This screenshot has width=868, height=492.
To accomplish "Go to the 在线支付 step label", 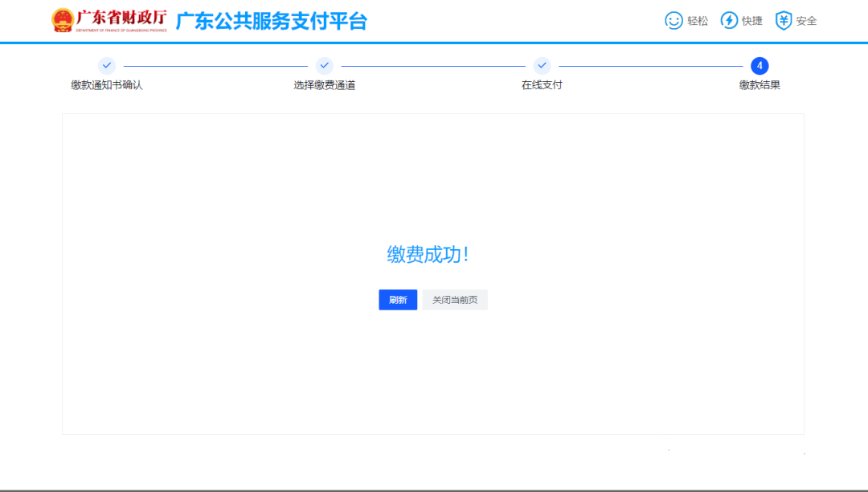I will (x=542, y=85).
